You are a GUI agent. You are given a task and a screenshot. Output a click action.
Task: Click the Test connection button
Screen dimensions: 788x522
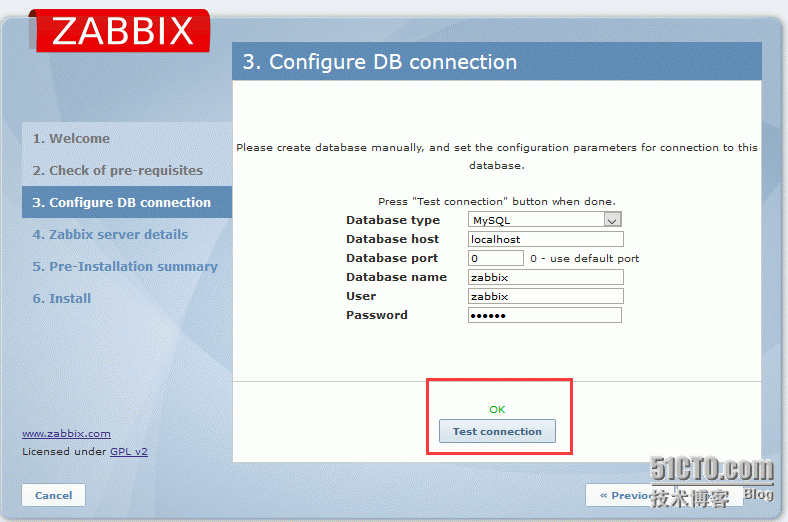point(497,431)
